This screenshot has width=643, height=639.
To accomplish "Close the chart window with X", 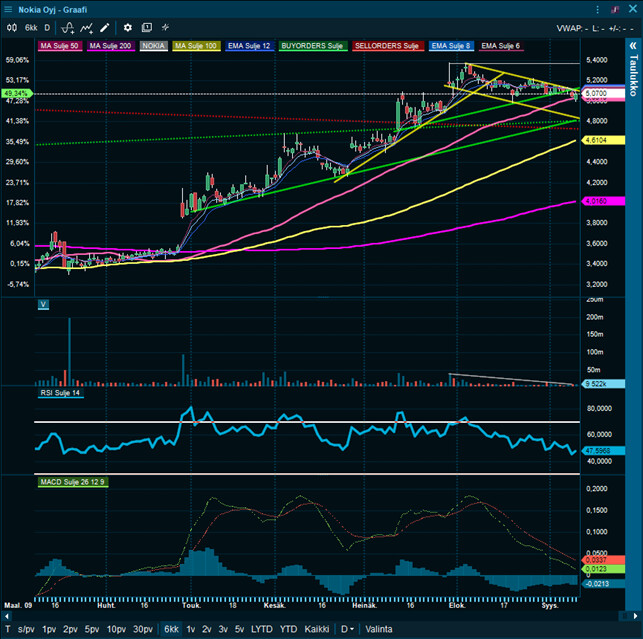I will click(633, 9).
